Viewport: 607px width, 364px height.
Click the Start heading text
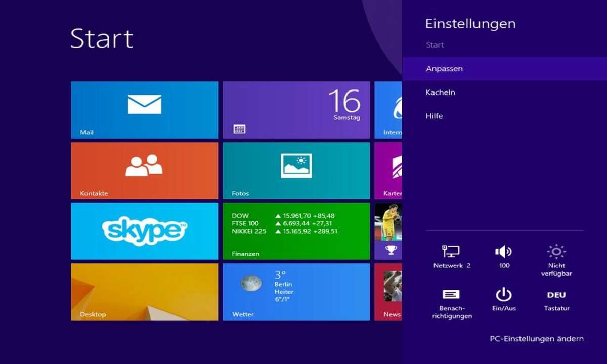[102, 38]
